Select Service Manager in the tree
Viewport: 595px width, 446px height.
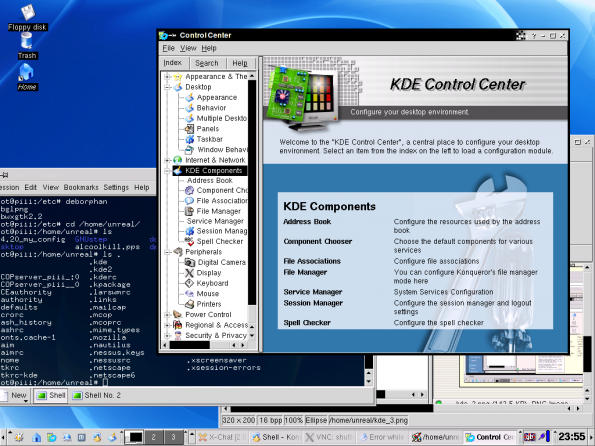click(x=215, y=221)
